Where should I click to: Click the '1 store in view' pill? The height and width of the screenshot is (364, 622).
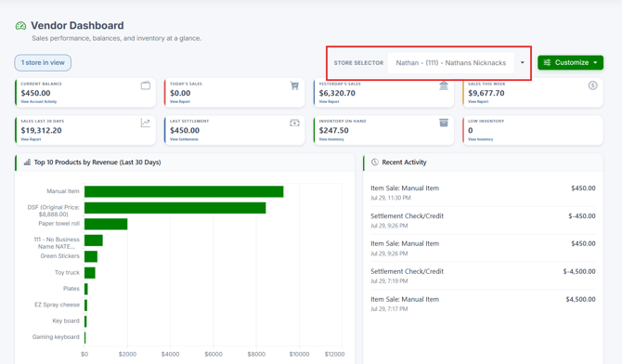43,63
